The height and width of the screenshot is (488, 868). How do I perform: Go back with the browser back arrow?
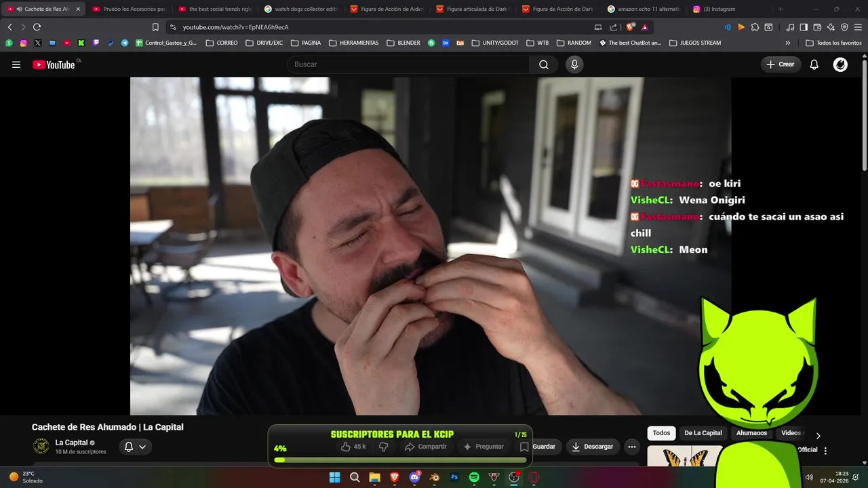[x=9, y=27]
